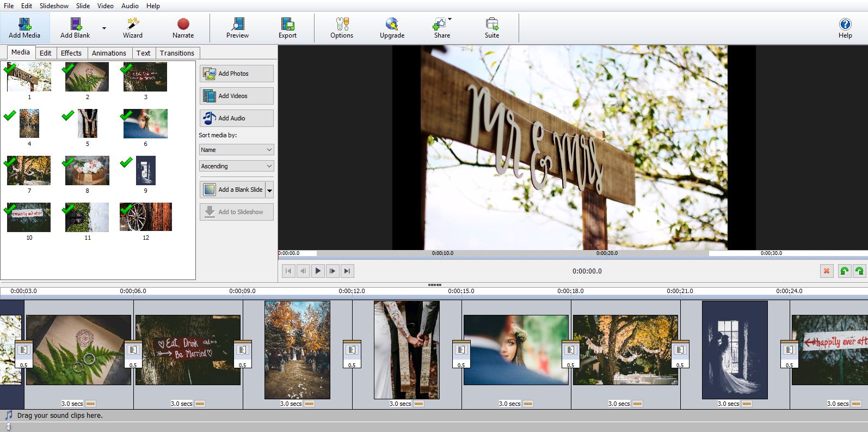Viewport: 868px width, 432px height.
Task: Click the Share toolbar icon
Action: 439,24
